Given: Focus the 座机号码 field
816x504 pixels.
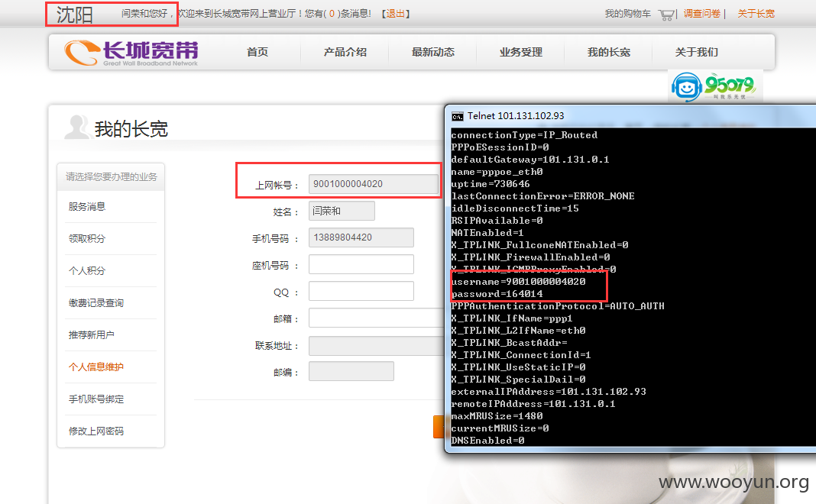Looking at the screenshot, I should click(361, 264).
